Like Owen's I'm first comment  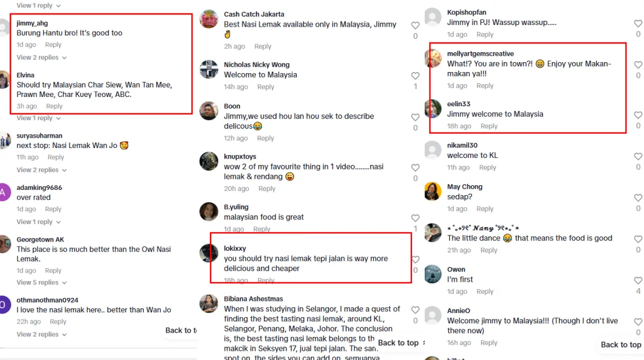(x=638, y=280)
